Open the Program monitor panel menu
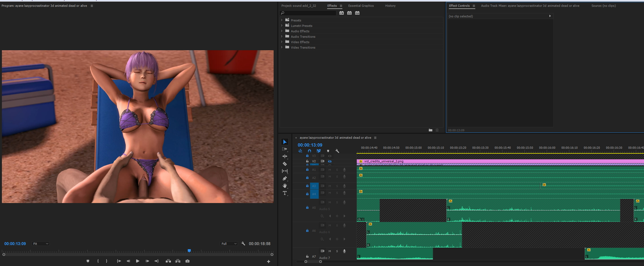This screenshot has width=644, height=266. pos(92,6)
